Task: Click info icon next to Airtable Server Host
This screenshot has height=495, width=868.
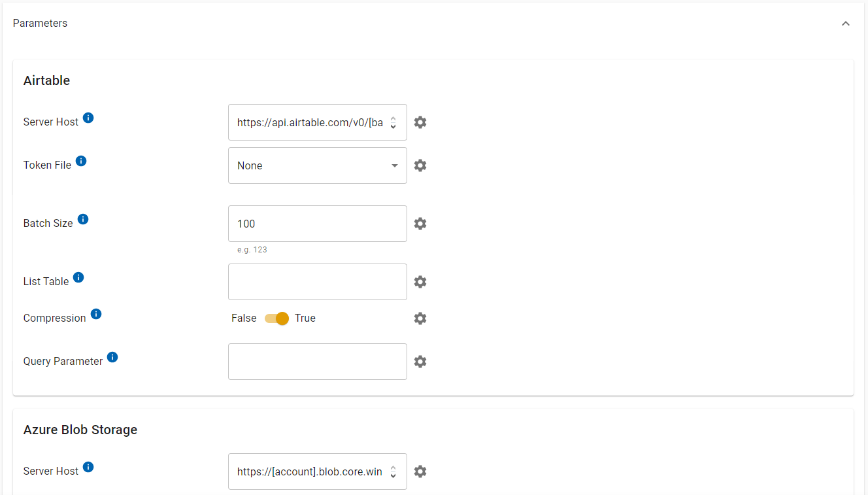Action: (x=88, y=118)
